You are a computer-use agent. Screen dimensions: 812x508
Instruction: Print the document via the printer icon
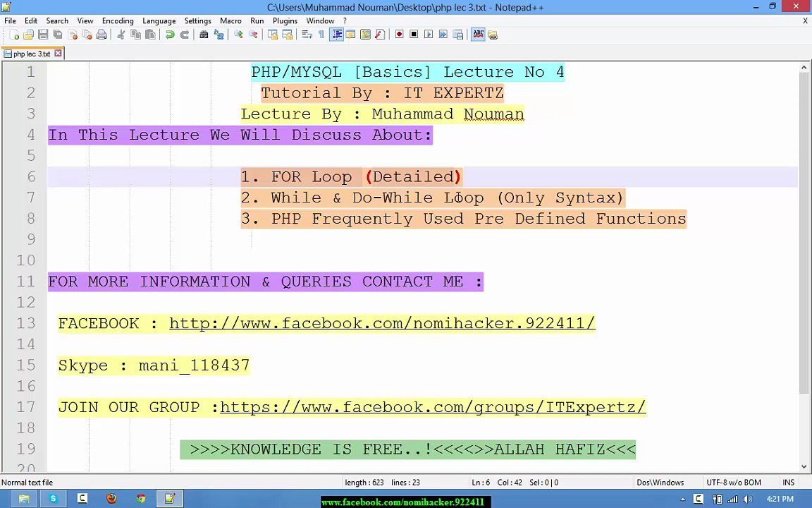coord(101,35)
